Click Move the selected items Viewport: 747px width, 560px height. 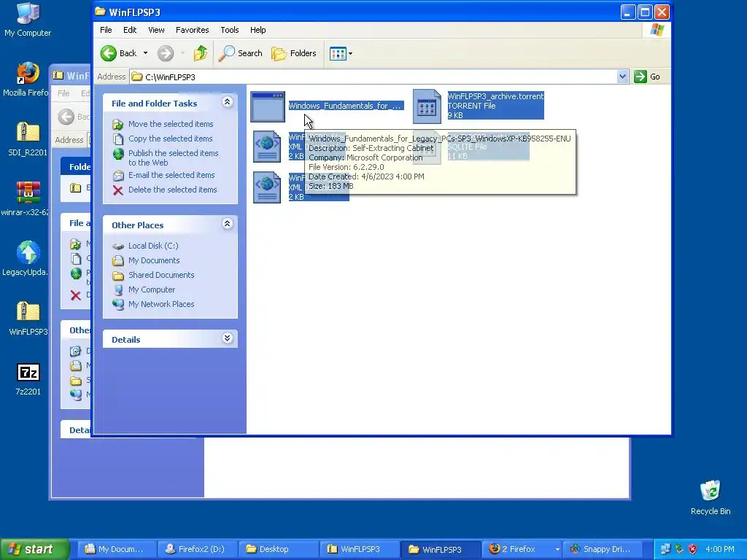coord(171,124)
